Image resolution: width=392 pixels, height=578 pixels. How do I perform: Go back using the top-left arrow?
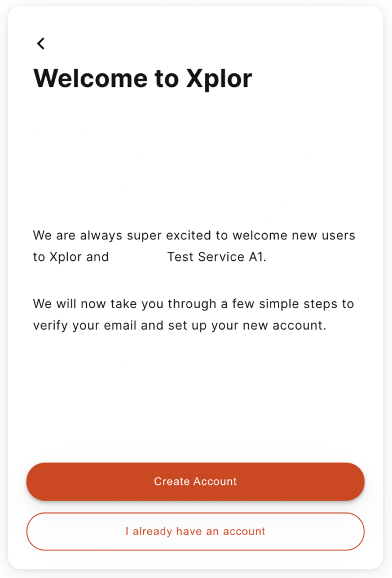[41, 43]
